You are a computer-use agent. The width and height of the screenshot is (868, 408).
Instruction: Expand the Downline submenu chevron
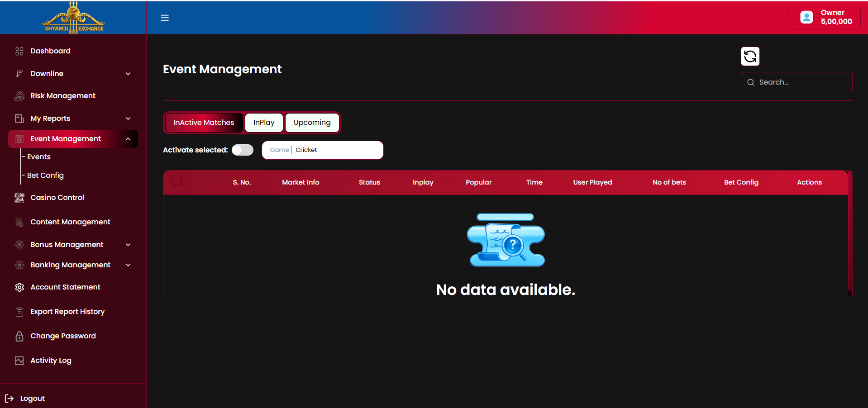[x=128, y=74]
